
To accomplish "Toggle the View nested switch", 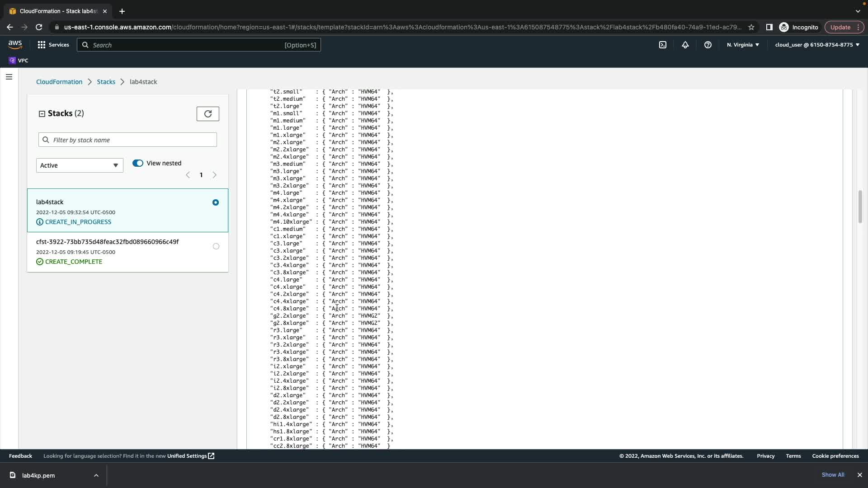I will 138,163.
